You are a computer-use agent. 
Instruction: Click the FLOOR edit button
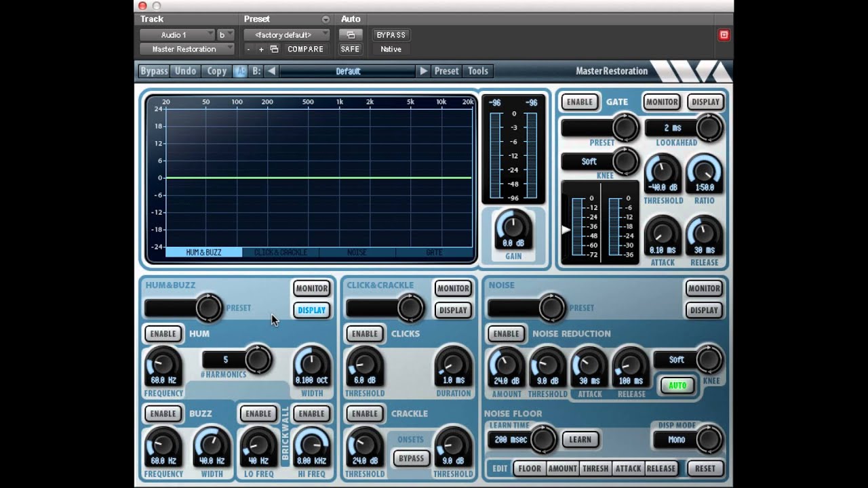coord(530,468)
